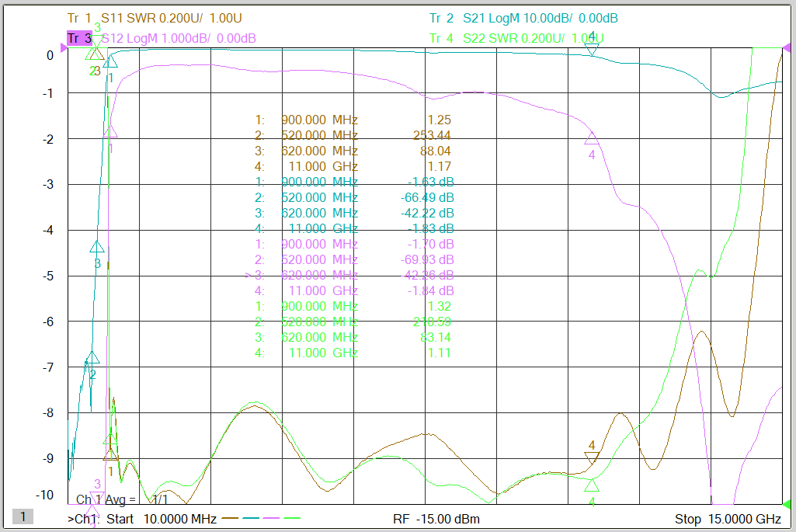The image size is (796, 532).
Task: Click marker 4 on the magenta S12 trace
Action: pos(592,138)
